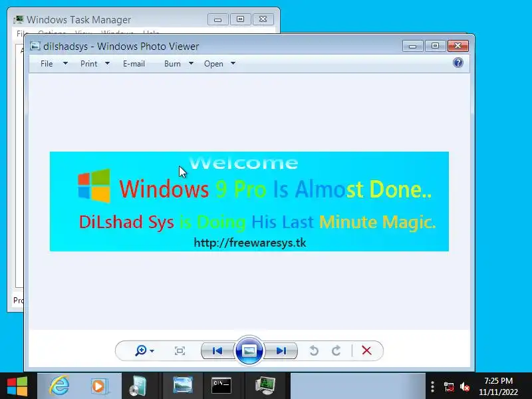Open the File menu
The image size is (532, 399).
point(47,64)
